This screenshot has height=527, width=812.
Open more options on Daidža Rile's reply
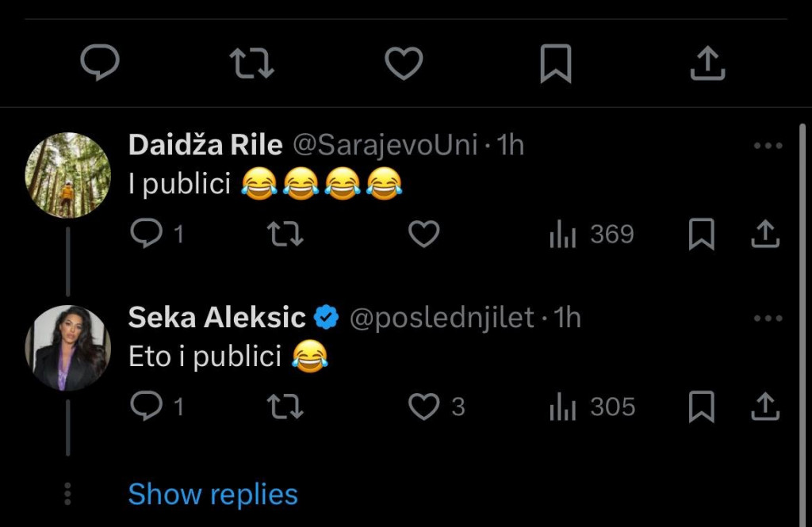[768, 144]
